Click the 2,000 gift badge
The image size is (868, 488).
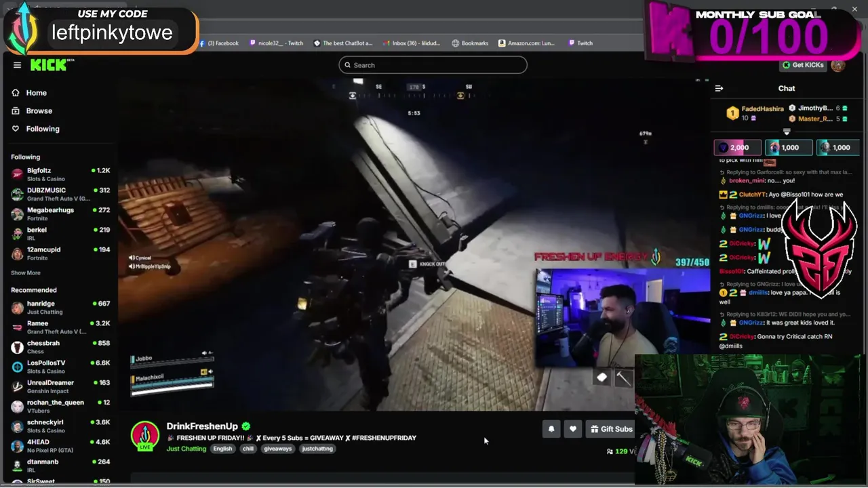pos(737,148)
